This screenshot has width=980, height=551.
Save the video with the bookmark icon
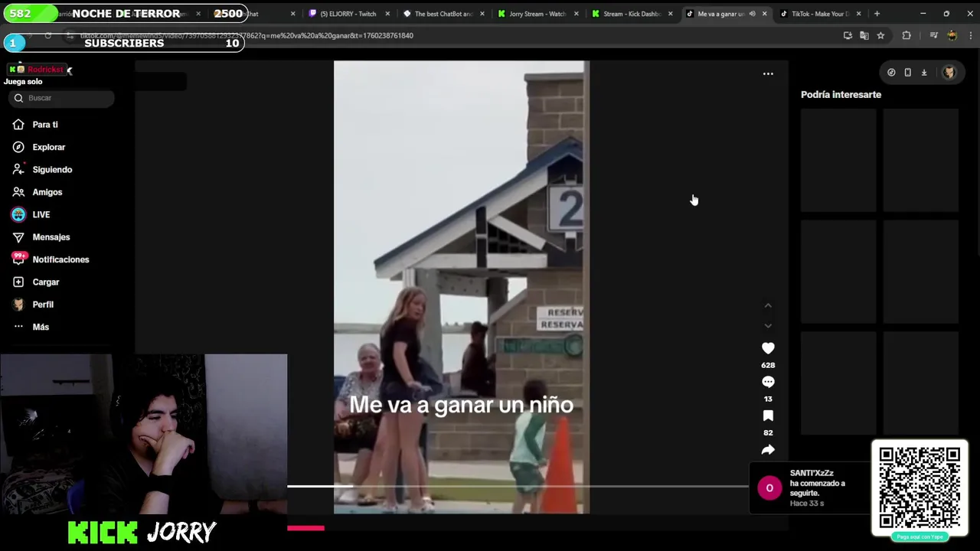point(768,416)
